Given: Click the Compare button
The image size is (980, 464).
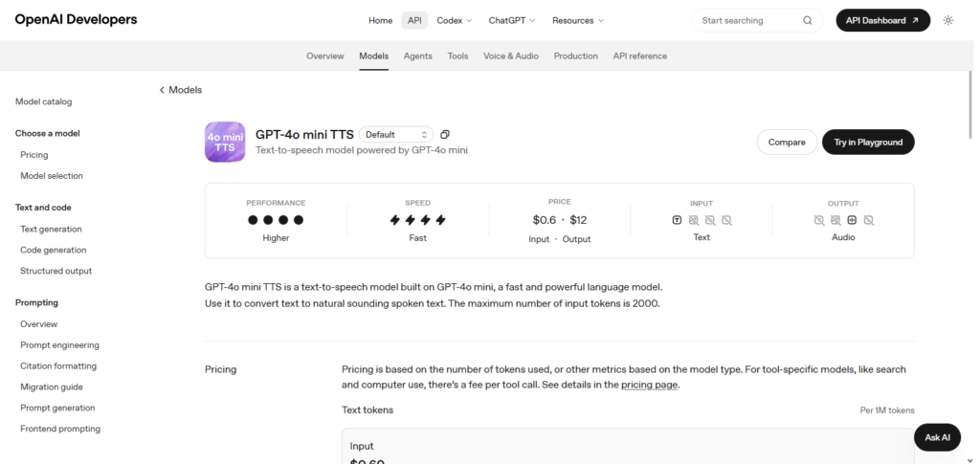Looking at the screenshot, I should click(x=787, y=143).
